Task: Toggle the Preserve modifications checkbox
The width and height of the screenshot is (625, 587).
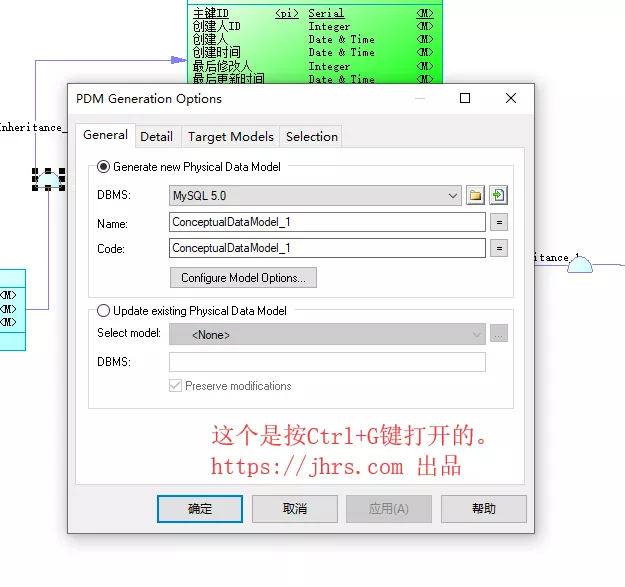Action: pyautogui.click(x=175, y=386)
